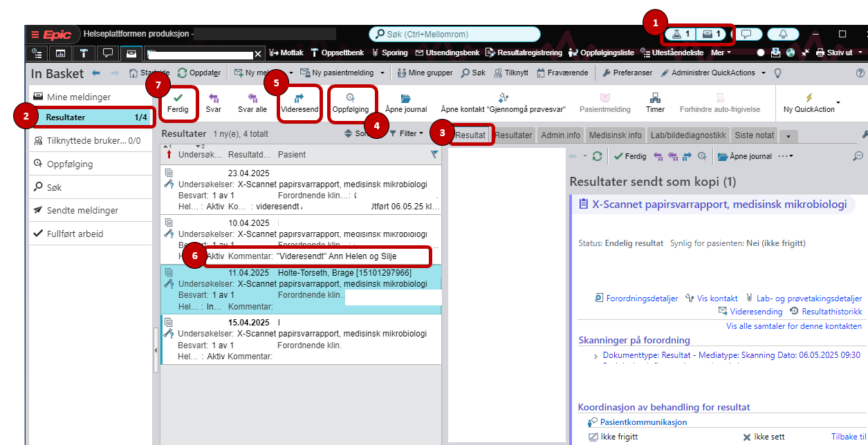This screenshot has height=445, width=868.
Task: Expand the Dokumenttype Resultat scan entry
Action: coord(596,356)
